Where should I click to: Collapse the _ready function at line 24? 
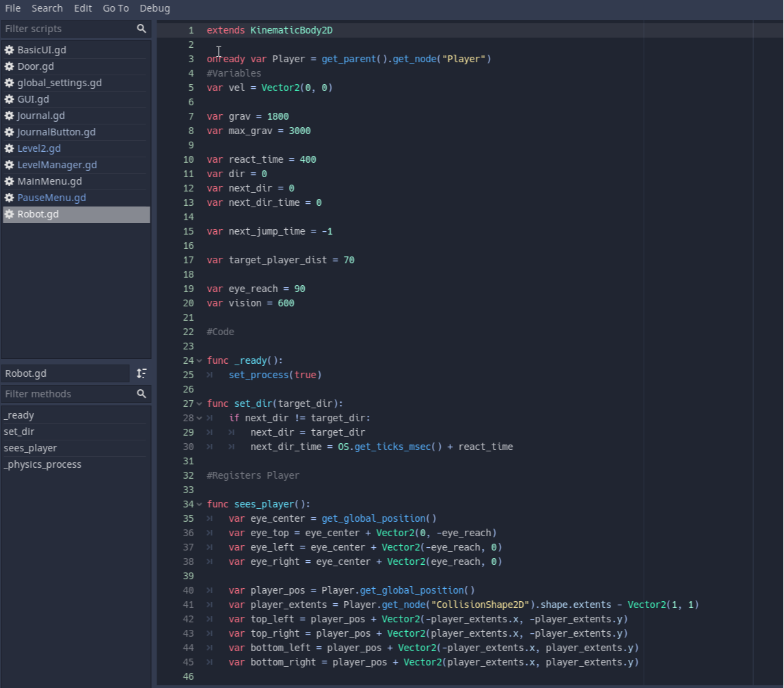199,360
